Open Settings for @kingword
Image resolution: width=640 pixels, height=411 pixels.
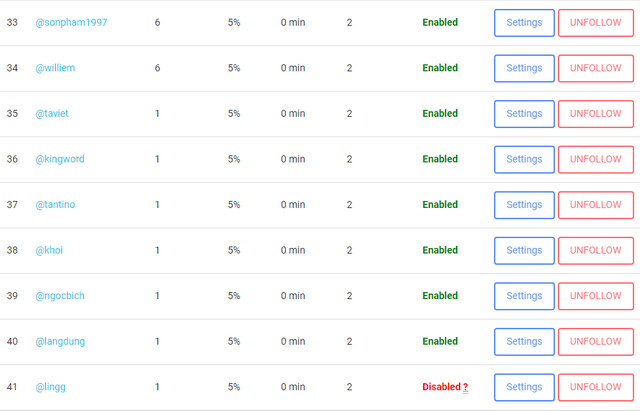click(x=524, y=160)
